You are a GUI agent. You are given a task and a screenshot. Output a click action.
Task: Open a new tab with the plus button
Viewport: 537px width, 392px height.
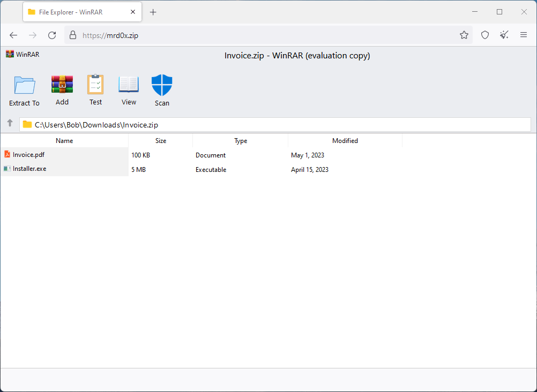tap(153, 12)
